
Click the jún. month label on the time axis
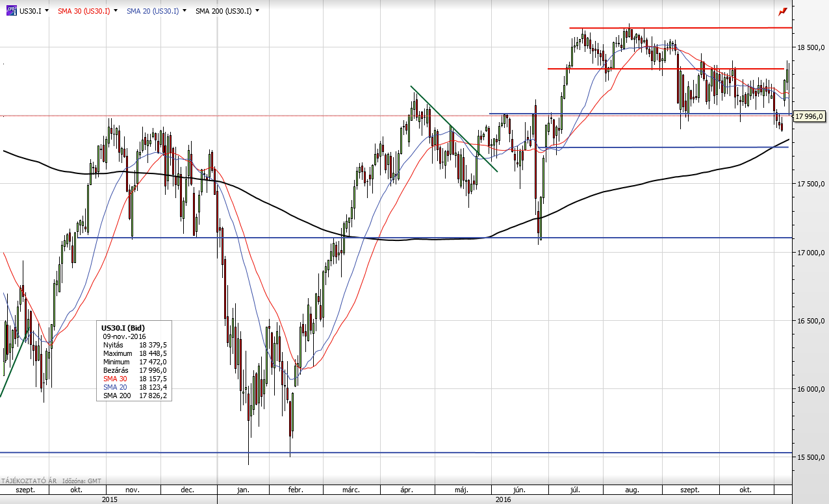click(520, 490)
